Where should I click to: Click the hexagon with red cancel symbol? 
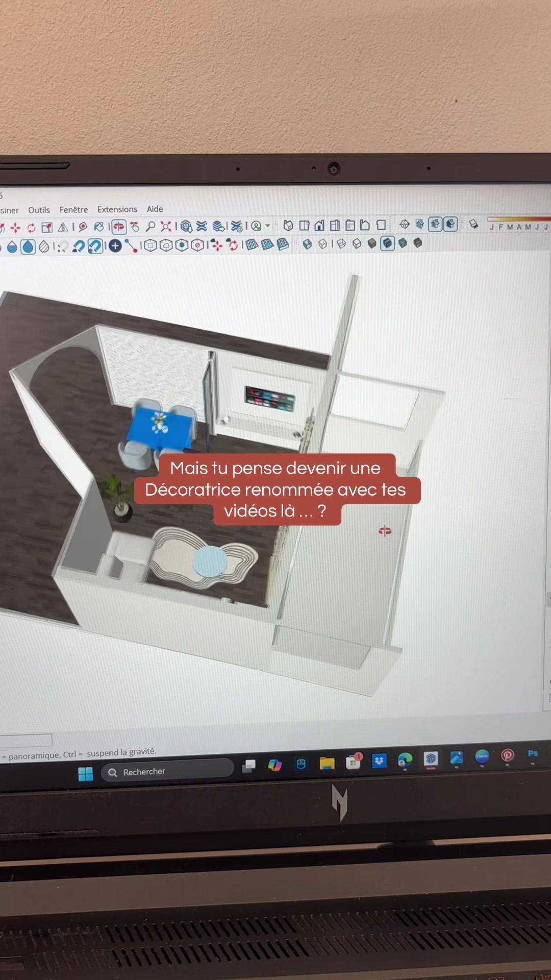[x=197, y=245]
